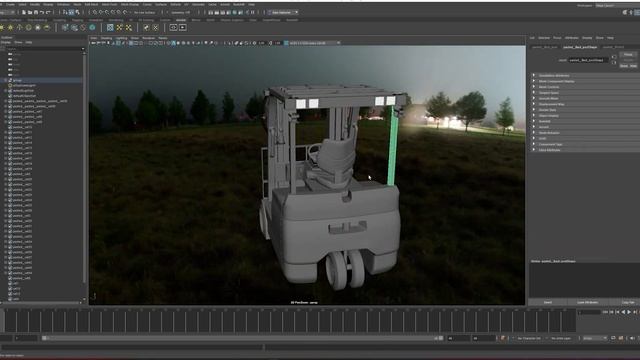Toggle select by object type mode
Image resolution: width=640 pixels, height=360 pixels.
pyautogui.click(x=71, y=12)
